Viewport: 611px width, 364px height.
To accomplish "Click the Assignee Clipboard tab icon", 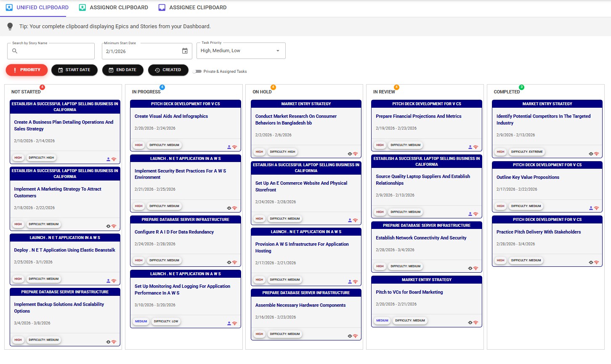I will point(162,8).
